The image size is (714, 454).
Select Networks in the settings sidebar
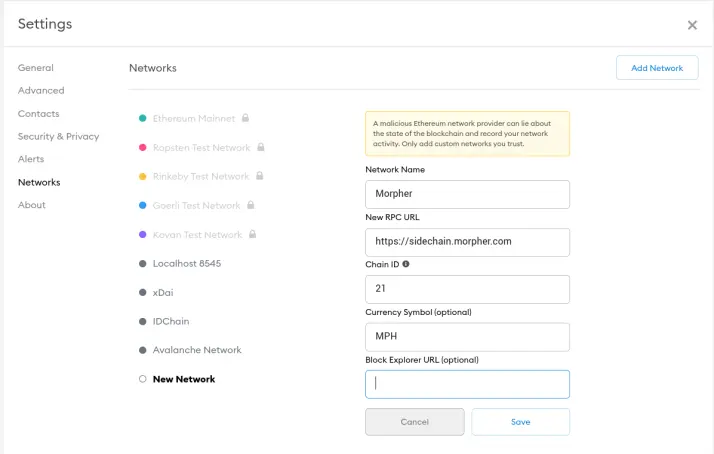pyautogui.click(x=39, y=183)
